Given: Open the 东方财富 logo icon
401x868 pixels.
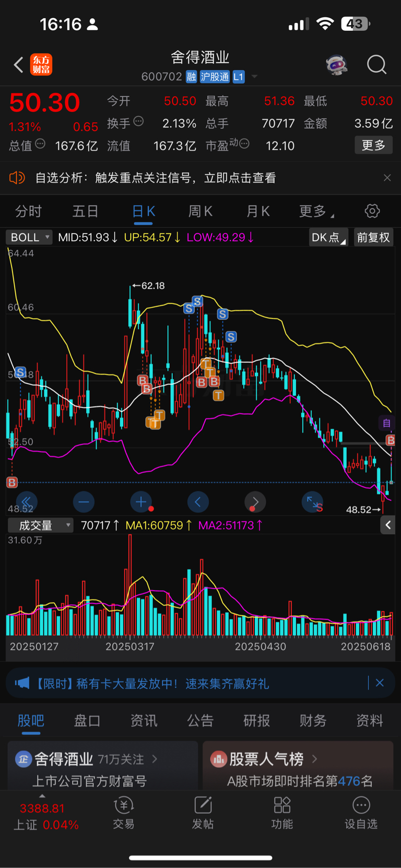Looking at the screenshot, I should (41, 65).
